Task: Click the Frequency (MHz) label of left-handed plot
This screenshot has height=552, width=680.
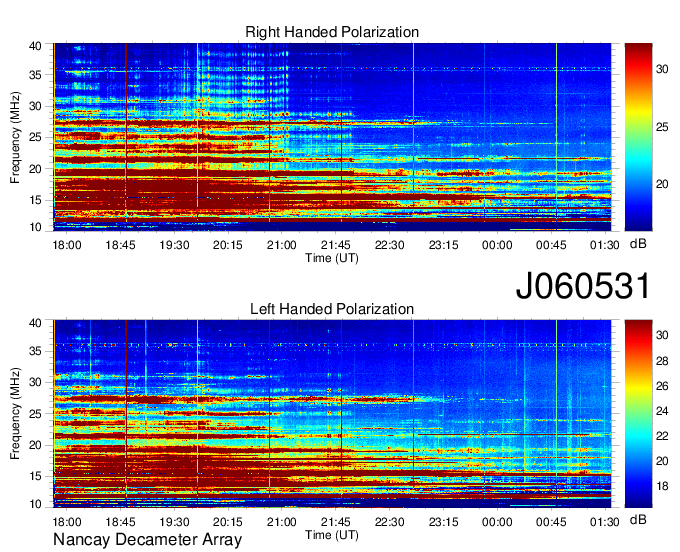Action: (15, 414)
